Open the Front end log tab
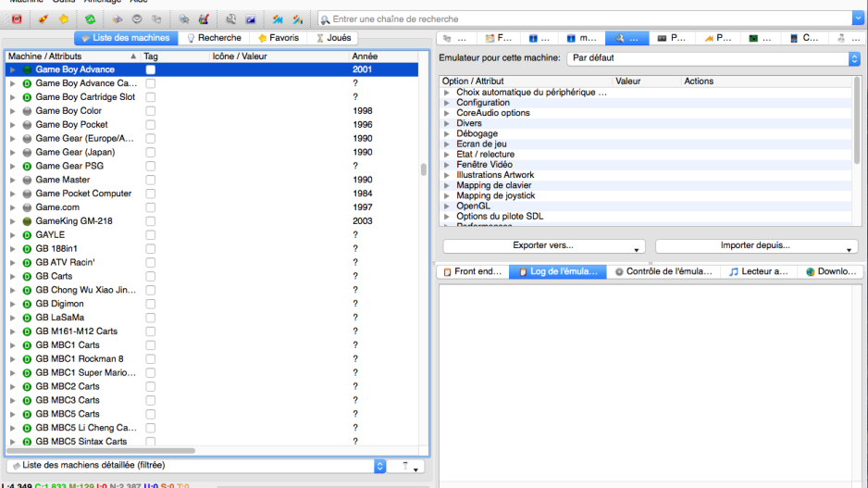The height and width of the screenshot is (488, 868). (472, 271)
